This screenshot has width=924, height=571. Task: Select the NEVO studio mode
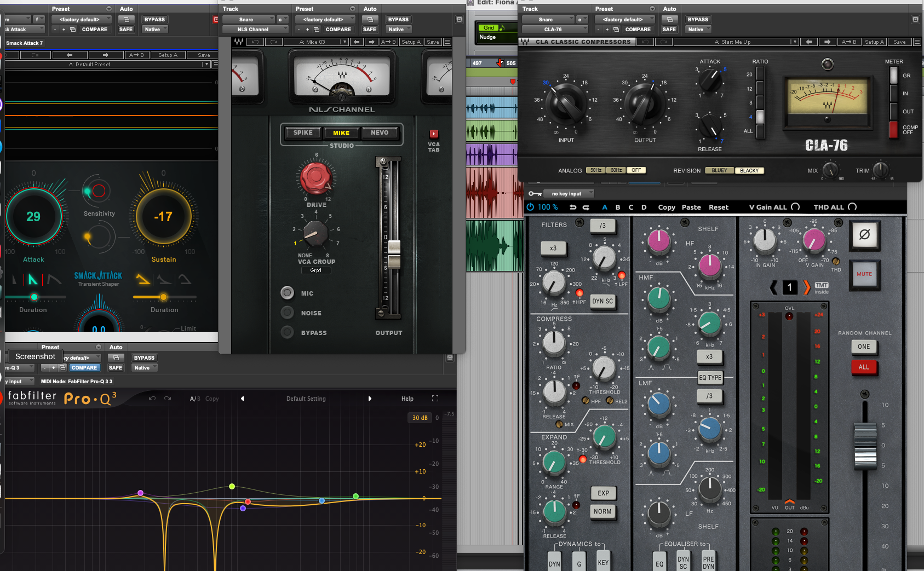pos(380,132)
